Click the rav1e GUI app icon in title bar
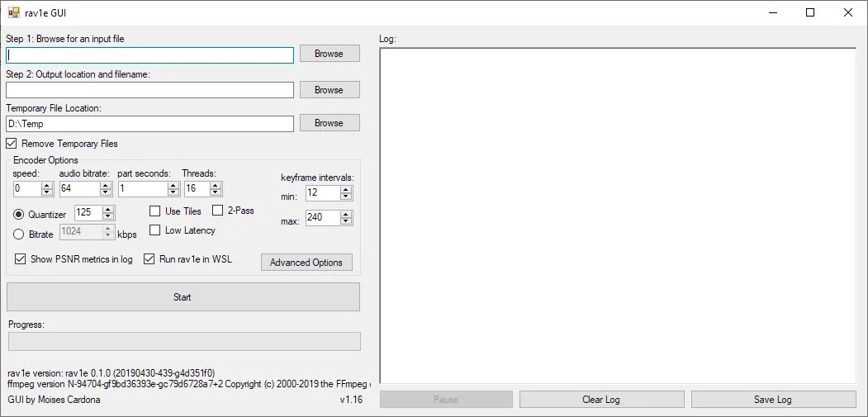Viewport: 868px width, 417px height. pyautogui.click(x=14, y=12)
